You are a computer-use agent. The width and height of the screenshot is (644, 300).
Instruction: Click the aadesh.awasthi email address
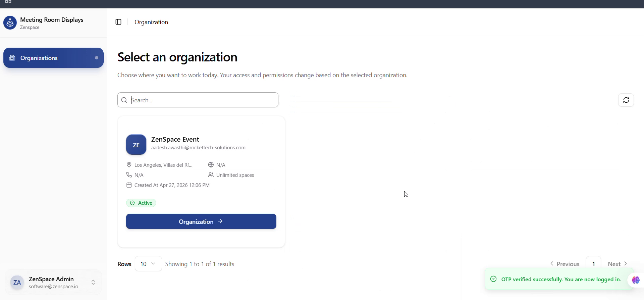[x=198, y=148]
